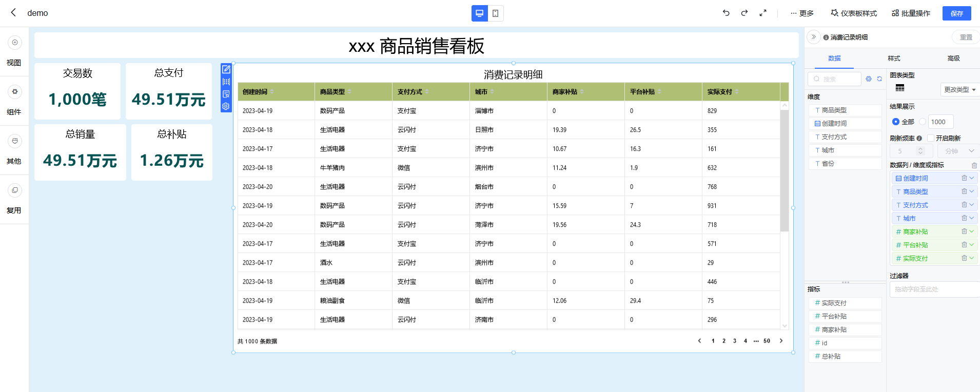Viewport: 980px width, 392px height.
Task: Open the 更多 menu
Action: pos(802,13)
